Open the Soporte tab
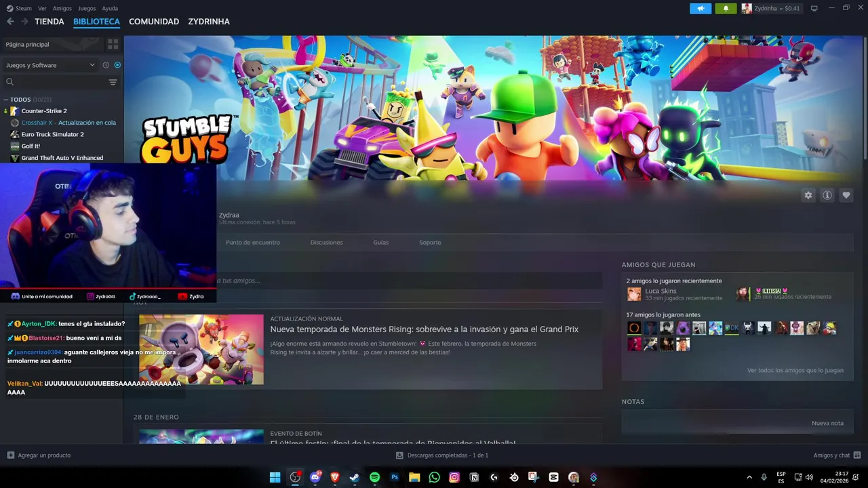 [x=430, y=243]
